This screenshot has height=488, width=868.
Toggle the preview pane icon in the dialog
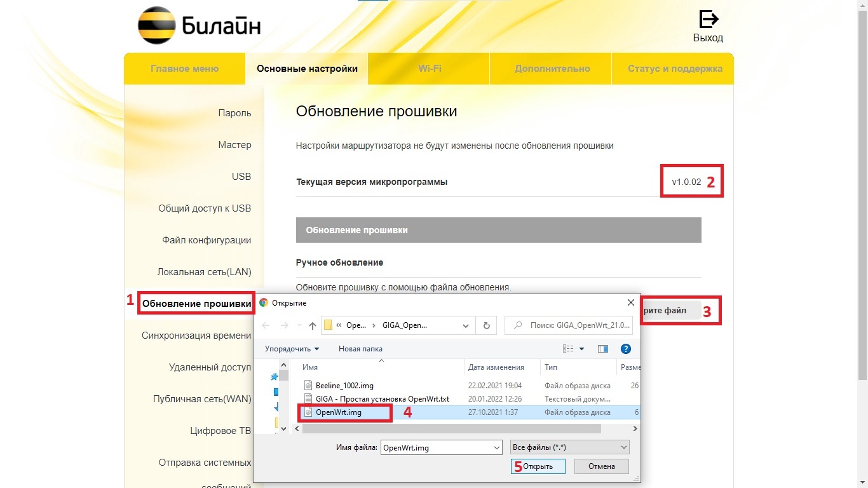tap(603, 349)
